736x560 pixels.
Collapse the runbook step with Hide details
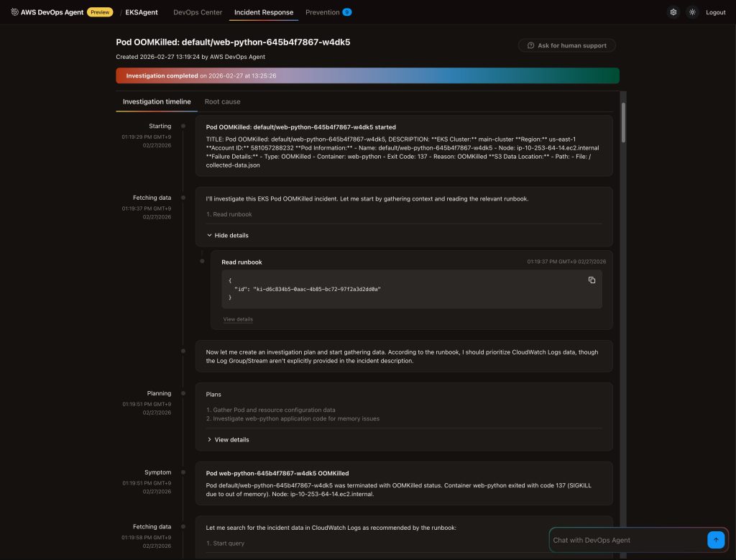[x=227, y=235]
